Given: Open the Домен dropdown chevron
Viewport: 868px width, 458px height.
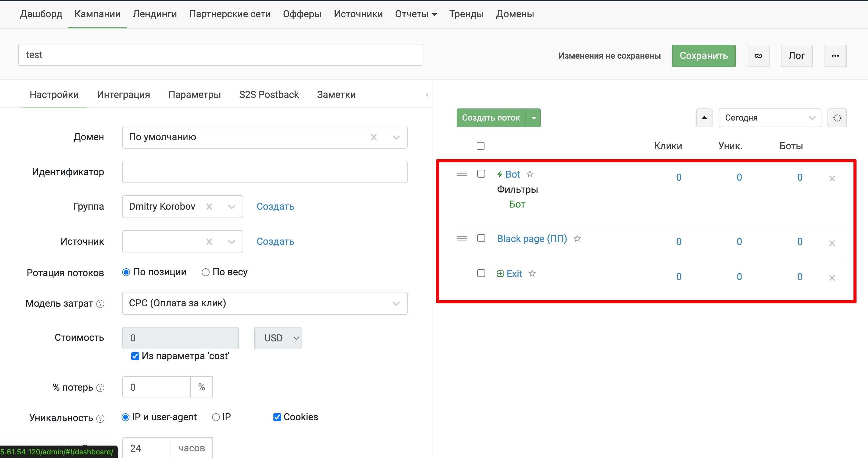Looking at the screenshot, I should (396, 137).
